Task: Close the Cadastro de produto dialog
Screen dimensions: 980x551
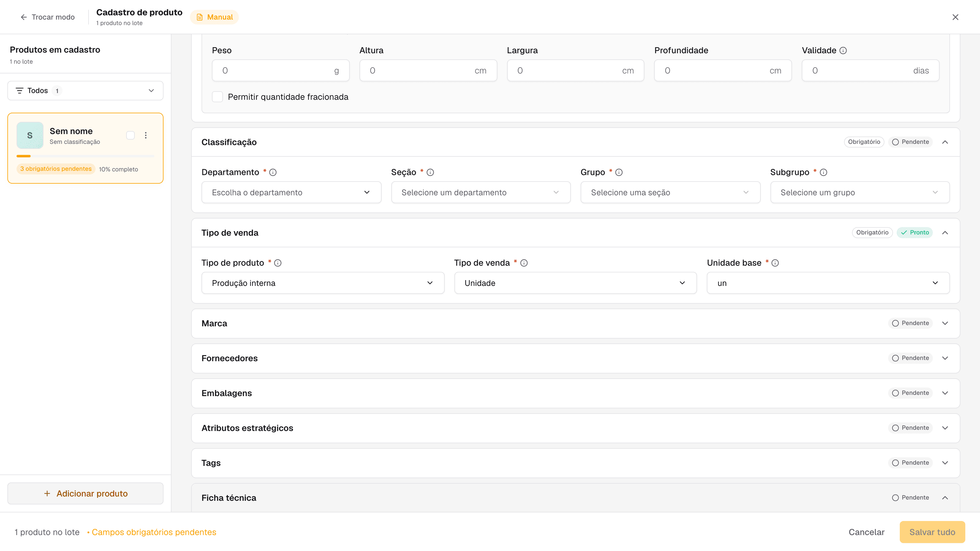Action: click(x=955, y=17)
